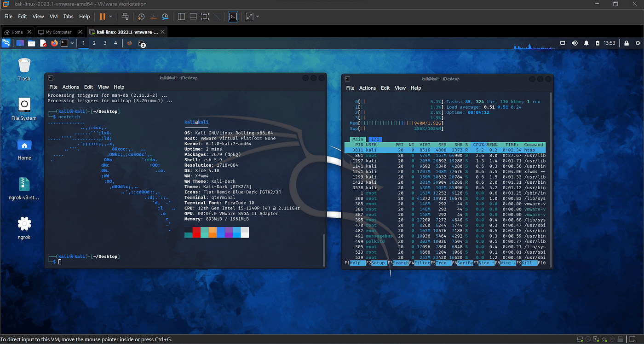Suspend the VM using the pause icon
The width and height of the screenshot is (644, 344).
point(103,16)
